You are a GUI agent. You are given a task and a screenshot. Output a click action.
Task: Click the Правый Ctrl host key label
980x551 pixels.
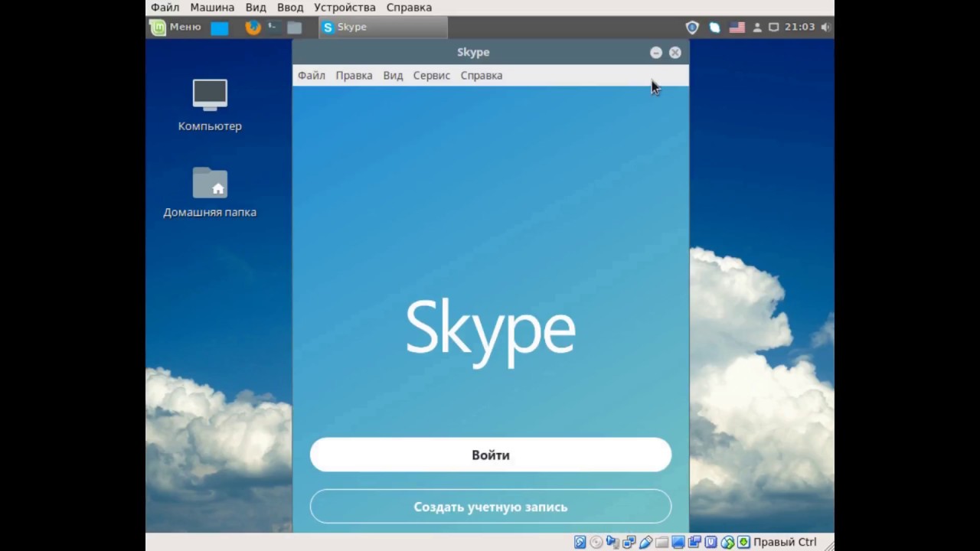(786, 542)
